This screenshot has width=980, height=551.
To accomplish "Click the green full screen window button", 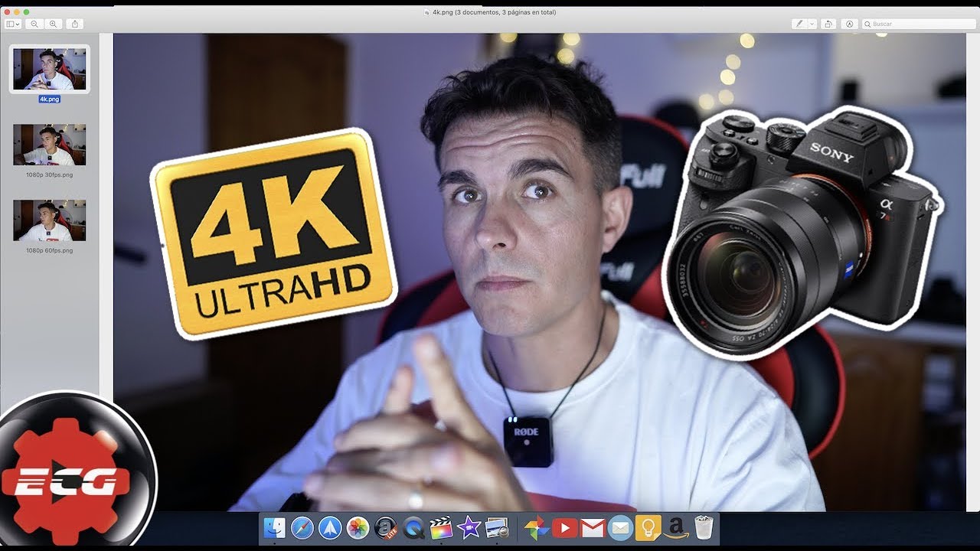I will pos(26,12).
